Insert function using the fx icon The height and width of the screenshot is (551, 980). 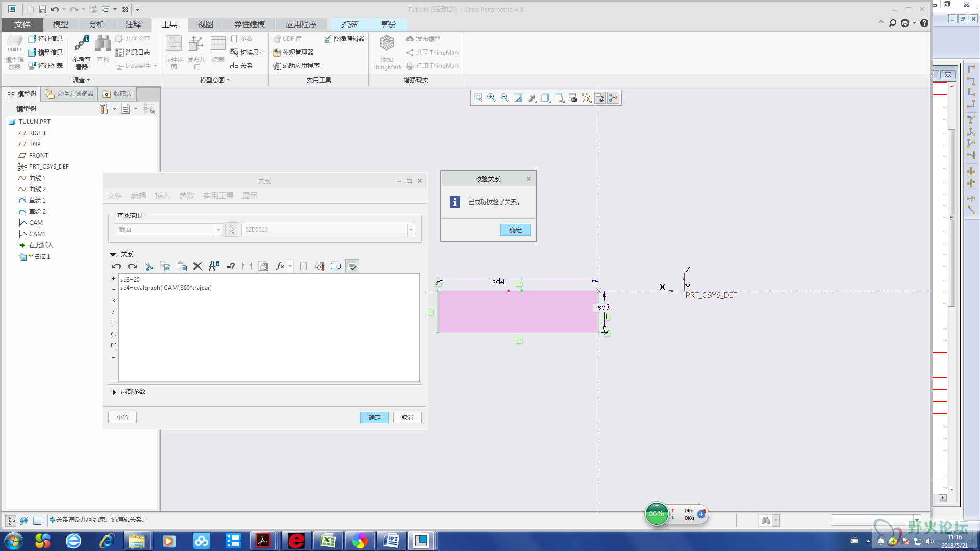[x=280, y=266]
